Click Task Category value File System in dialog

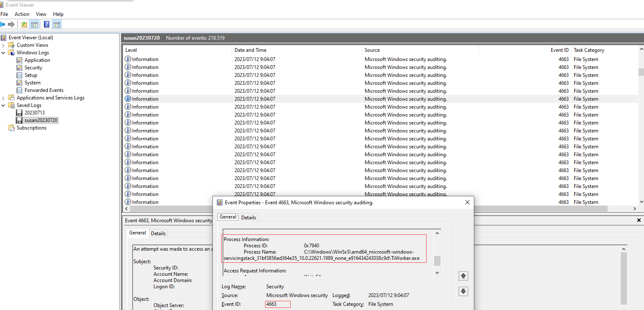381,304
